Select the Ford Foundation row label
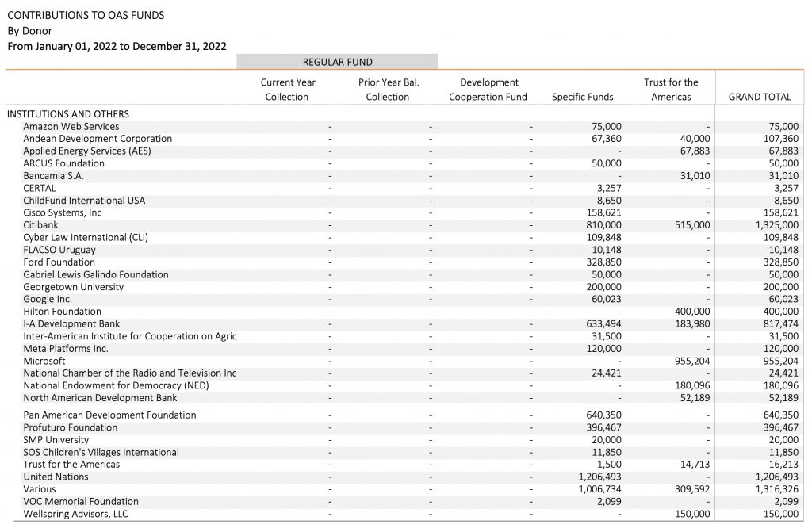This screenshot has height=532, width=812. click(59, 262)
